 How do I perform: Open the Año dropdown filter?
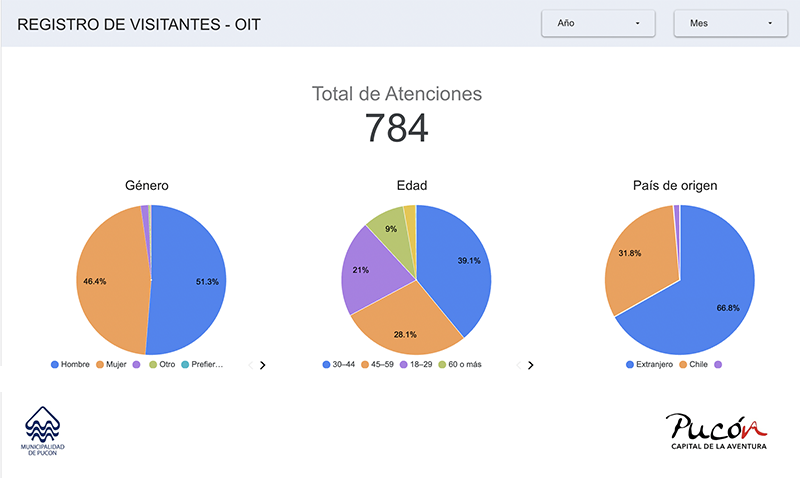pyautogui.click(x=598, y=22)
